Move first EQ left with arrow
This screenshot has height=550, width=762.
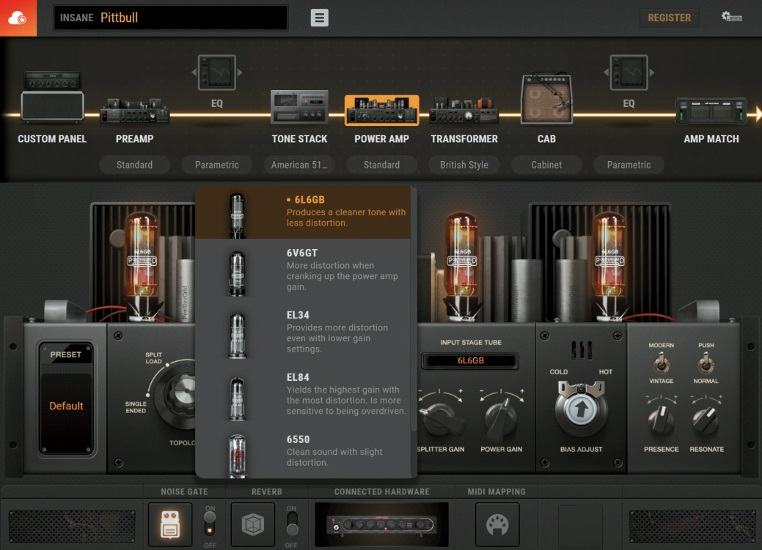pyautogui.click(x=194, y=72)
